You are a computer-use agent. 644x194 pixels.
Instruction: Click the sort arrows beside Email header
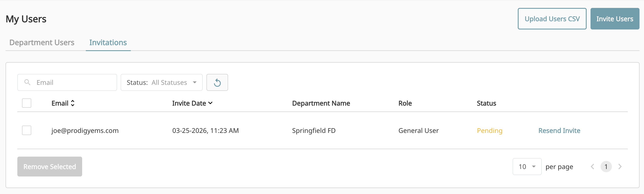pos(73,103)
